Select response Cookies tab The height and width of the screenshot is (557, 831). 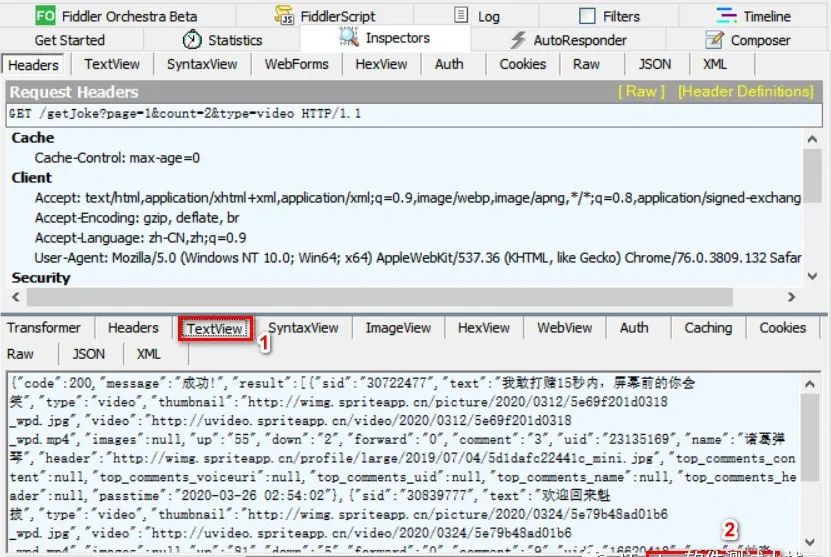pos(782,328)
